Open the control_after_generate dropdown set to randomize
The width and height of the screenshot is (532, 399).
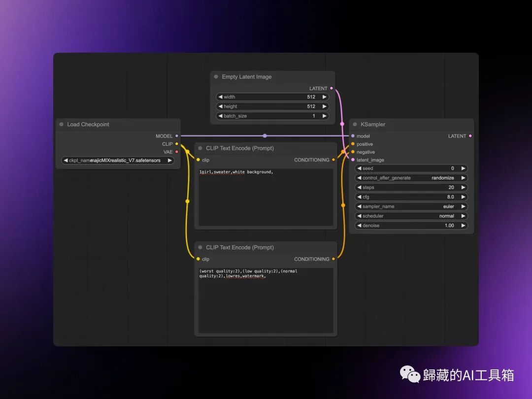(x=411, y=178)
